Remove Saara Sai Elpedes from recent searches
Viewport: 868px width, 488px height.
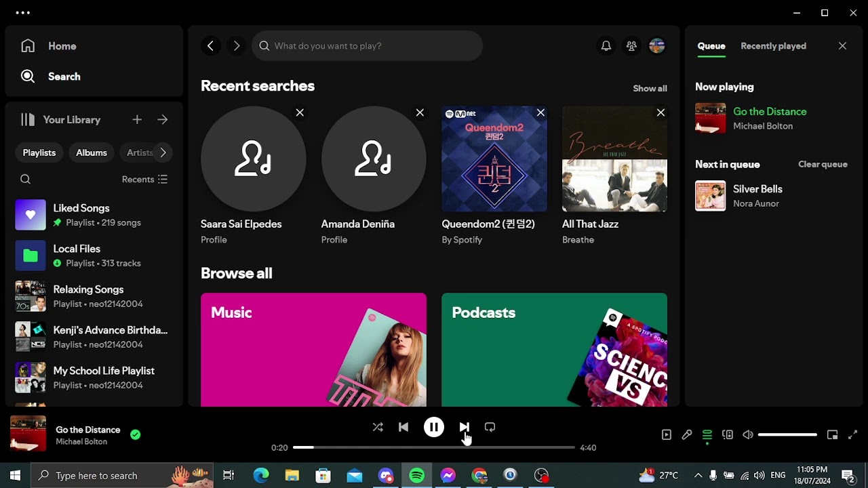300,113
